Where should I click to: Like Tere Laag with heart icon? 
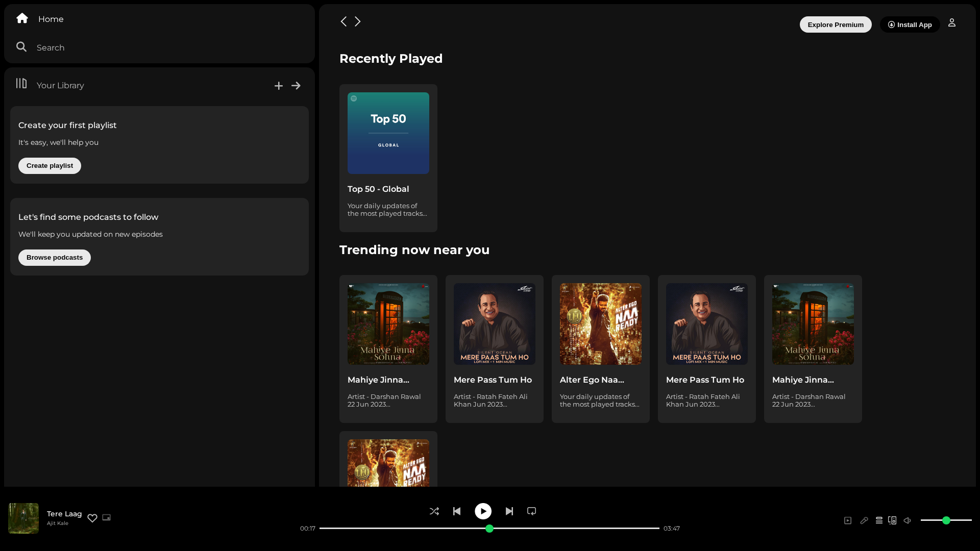pos(92,518)
